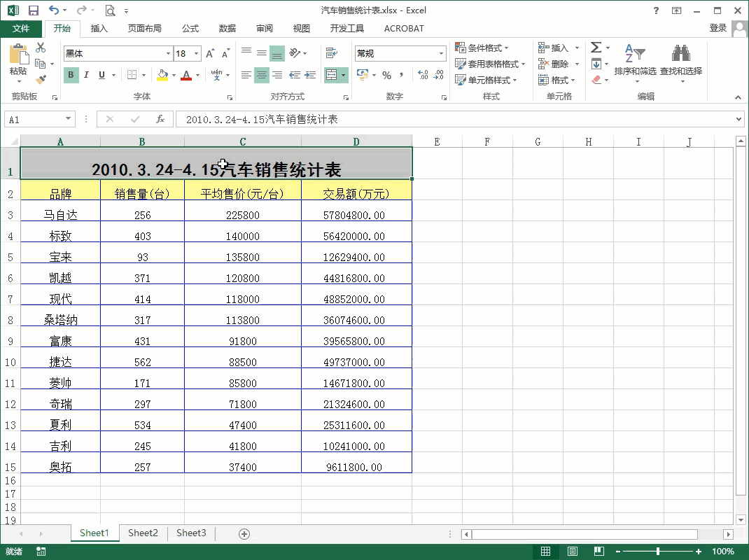
Task: Click the Fill down arrow icon
Action: (596, 64)
